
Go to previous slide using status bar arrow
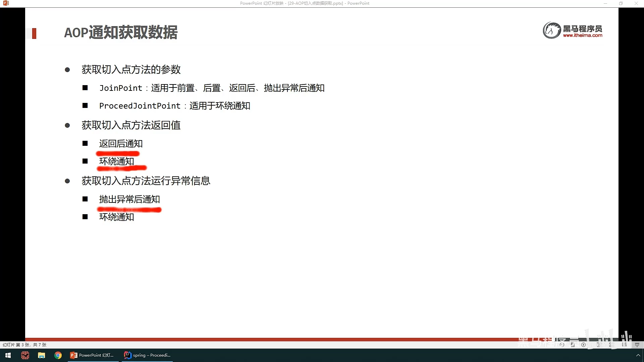[x=562, y=345]
